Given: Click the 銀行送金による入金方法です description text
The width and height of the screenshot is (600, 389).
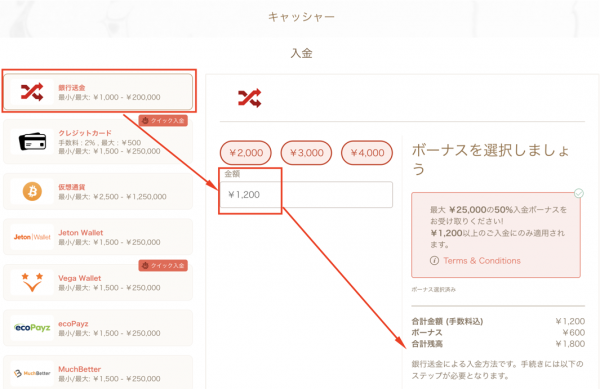Looking at the screenshot, I should tap(497, 369).
